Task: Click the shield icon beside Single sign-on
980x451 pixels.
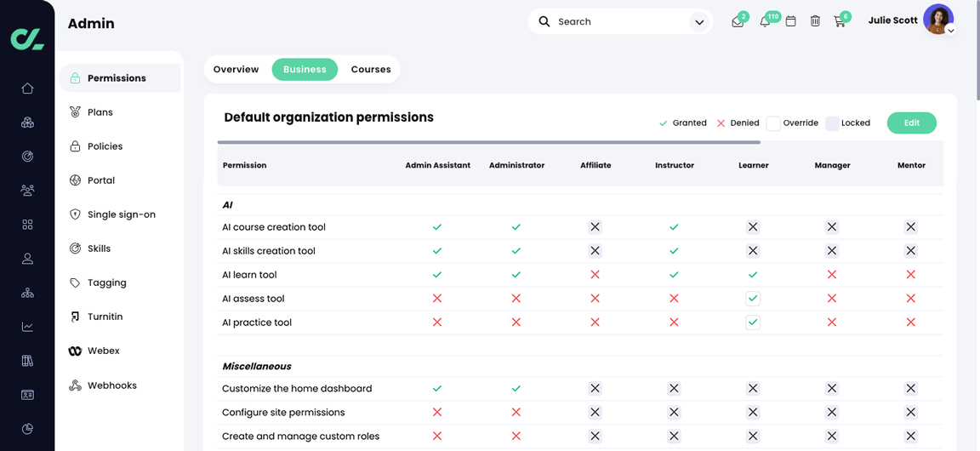Action: [x=75, y=214]
